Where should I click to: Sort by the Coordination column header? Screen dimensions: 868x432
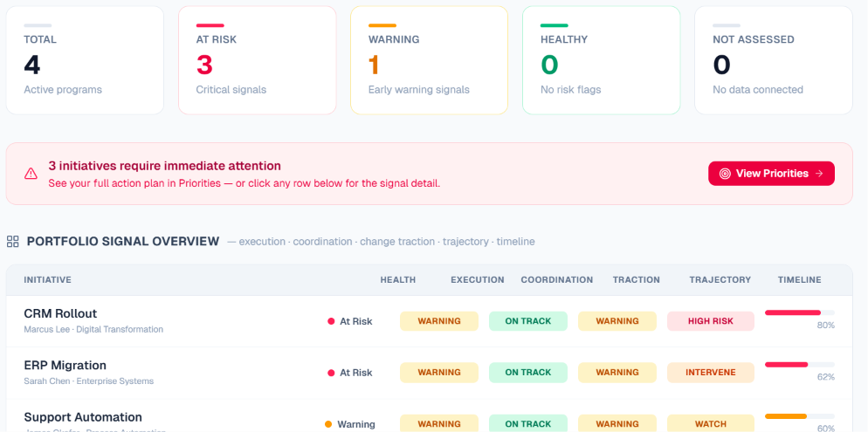click(557, 280)
